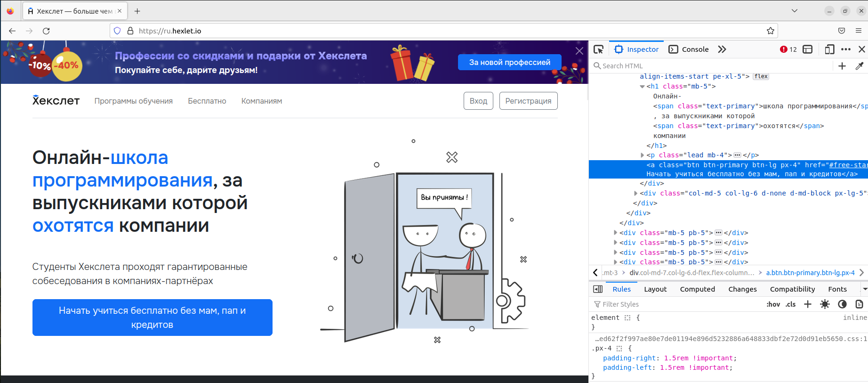Go to the Хекслет logo home link
Viewport: 868px width, 383px height.
(x=56, y=100)
